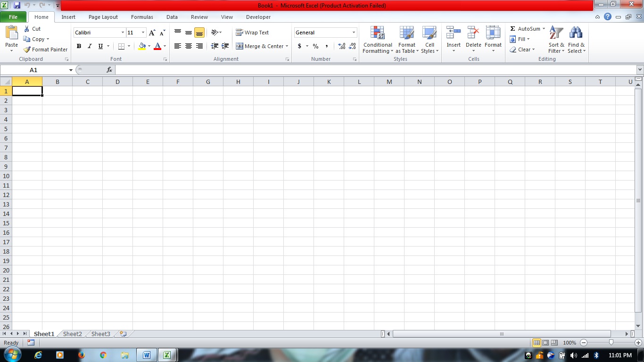This screenshot has height=362, width=644.
Task: Click the Insert Function fx icon
Action: [x=109, y=70]
